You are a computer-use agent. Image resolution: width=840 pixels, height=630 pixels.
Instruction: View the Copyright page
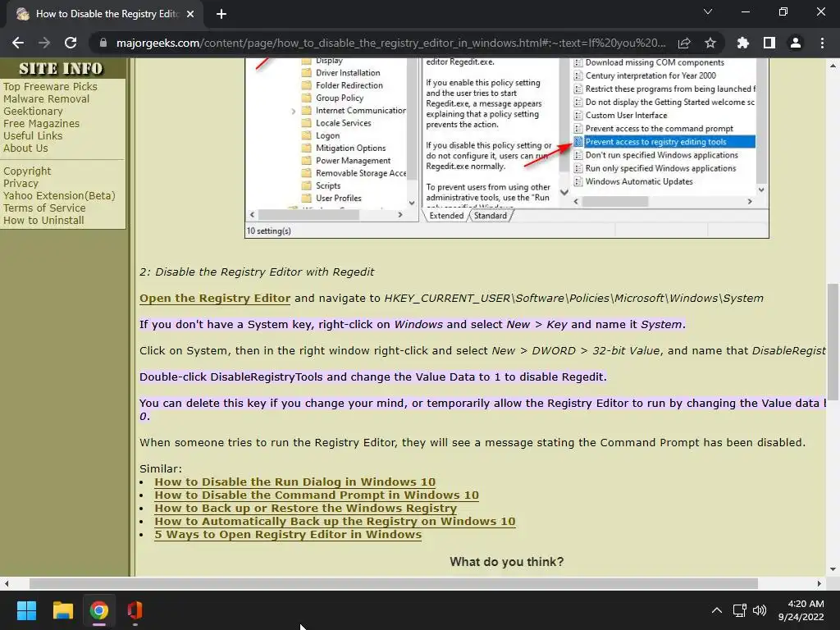pos(27,171)
